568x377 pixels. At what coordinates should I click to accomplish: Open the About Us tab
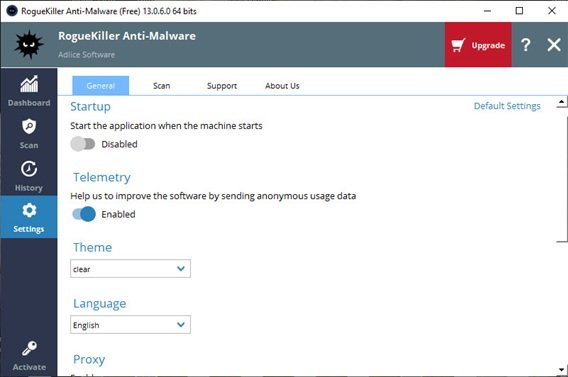coord(282,86)
